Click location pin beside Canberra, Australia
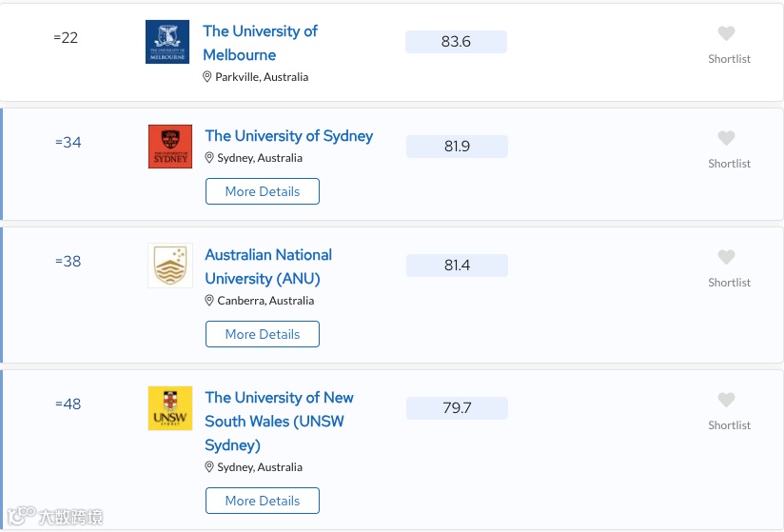 210,301
